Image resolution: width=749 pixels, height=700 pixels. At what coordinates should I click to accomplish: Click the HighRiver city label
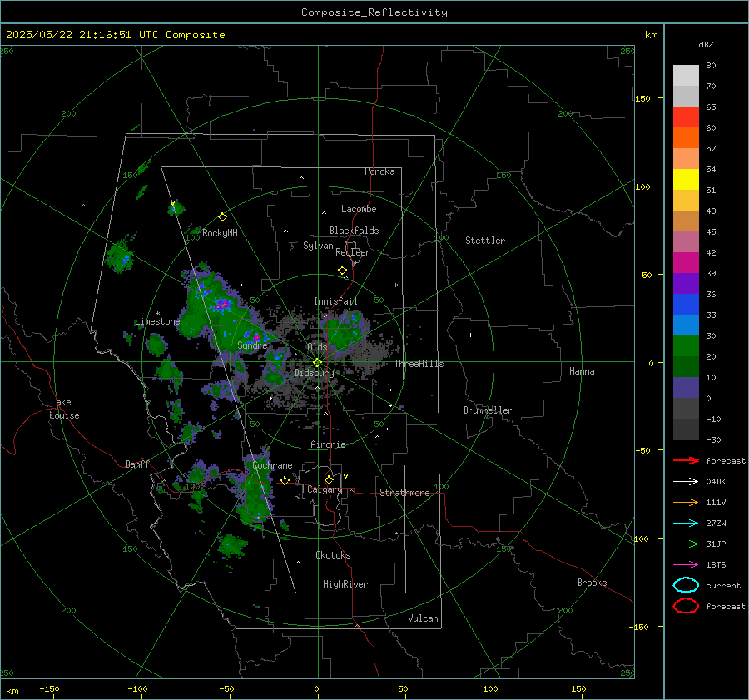click(x=345, y=584)
